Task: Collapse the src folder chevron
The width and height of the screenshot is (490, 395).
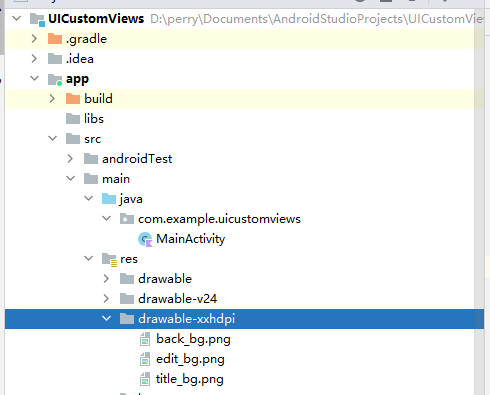Action: 52,138
